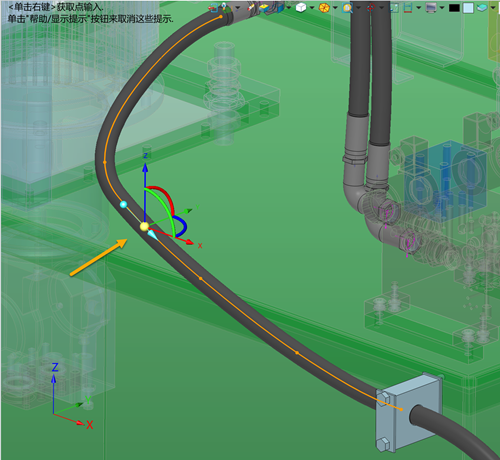Select the spline endpoint at the gray clamp block
The height and width of the screenshot is (460, 500).
coord(402,409)
